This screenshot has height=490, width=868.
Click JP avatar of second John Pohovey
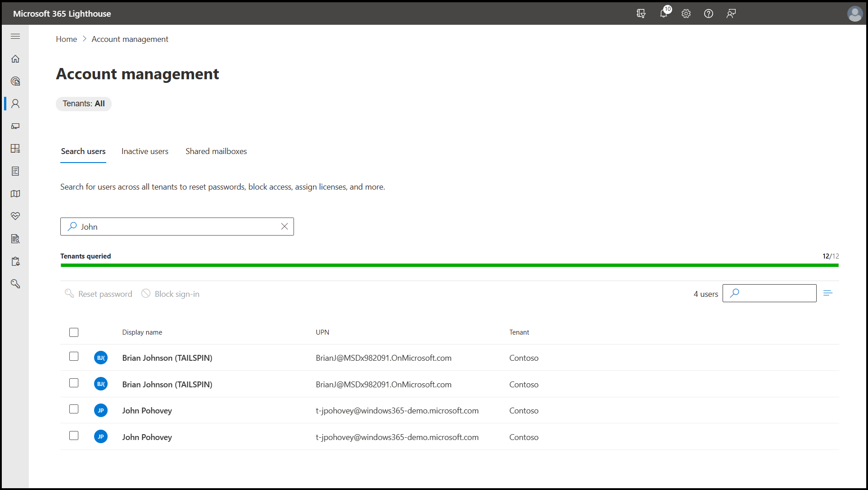click(101, 436)
